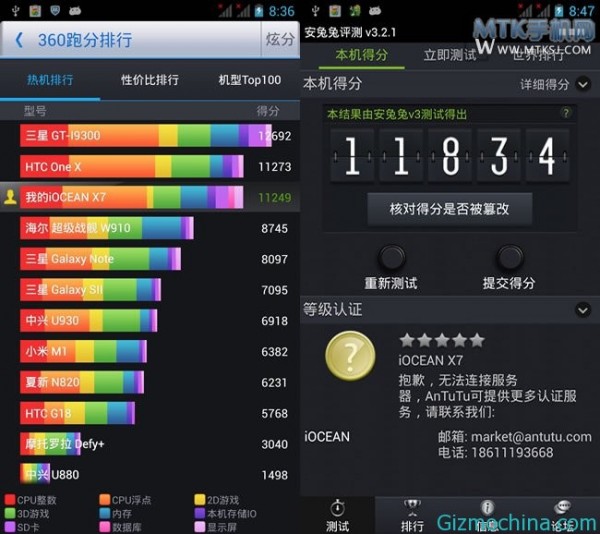The width and height of the screenshot is (600, 534).
Task: Tap the back arrow beside 360跑分排行
Action: point(19,40)
